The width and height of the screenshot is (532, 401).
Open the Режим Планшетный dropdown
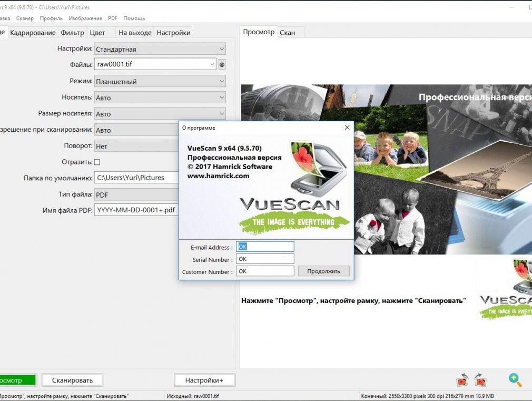(x=160, y=81)
